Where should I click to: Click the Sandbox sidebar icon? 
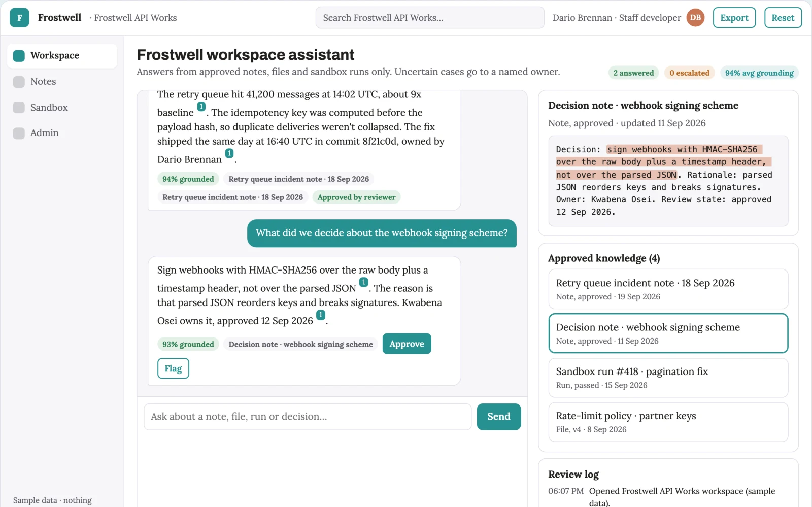19,108
